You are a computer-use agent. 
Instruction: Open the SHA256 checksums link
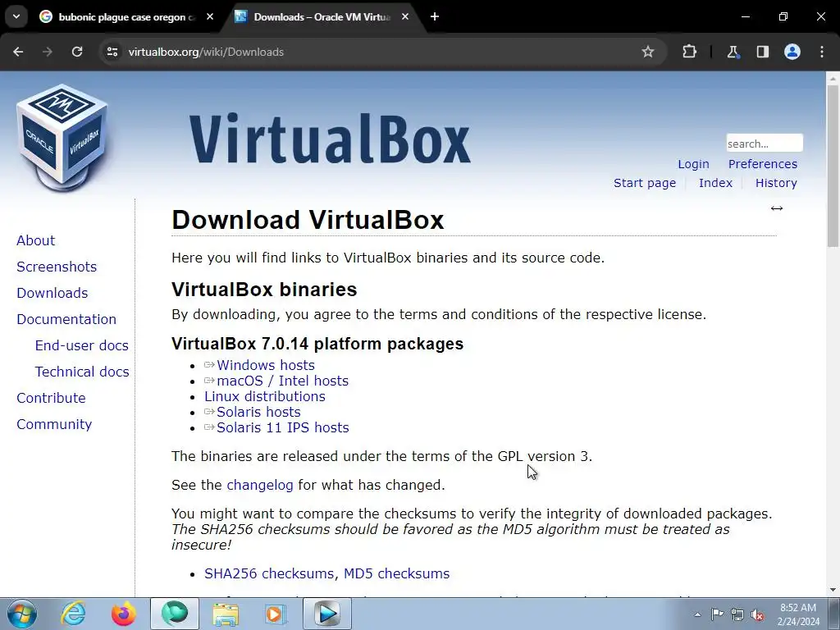(x=268, y=573)
